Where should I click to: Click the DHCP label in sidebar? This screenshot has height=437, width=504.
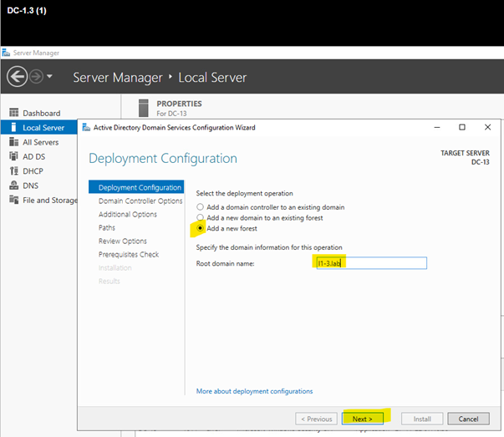coord(33,171)
